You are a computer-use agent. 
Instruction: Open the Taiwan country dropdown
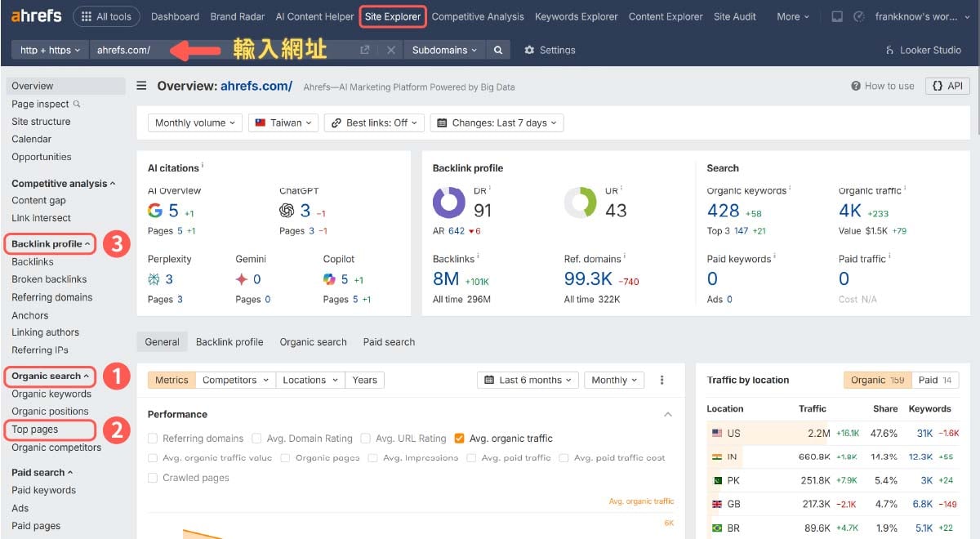[283, 122]
